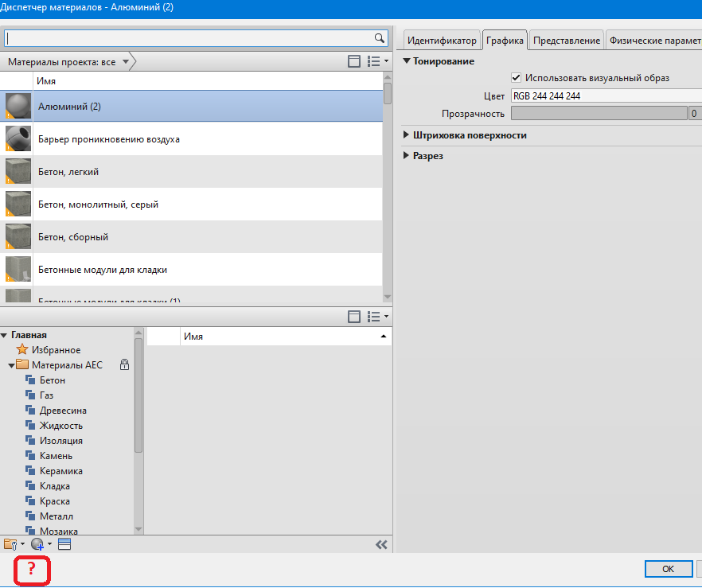Open the asset browser icon in bottom toolbar

click(x=64, y=544)
